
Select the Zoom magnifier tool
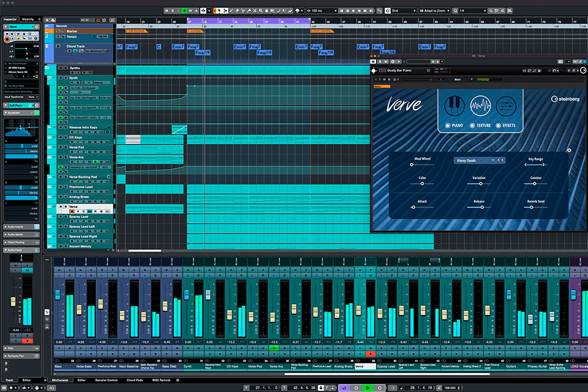coord(260,11)
